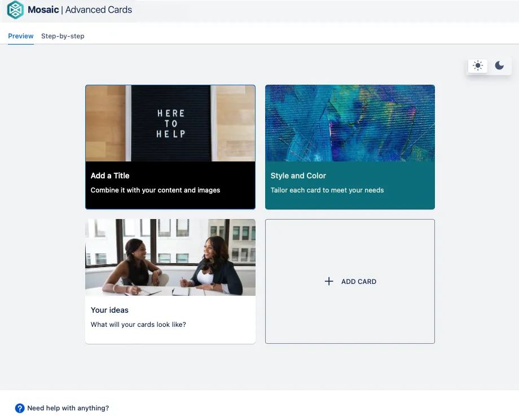Screen dimensions: 519x420
Task: Select the two women meeting photo
Action: pyautogui.click(x=170, y=257)
